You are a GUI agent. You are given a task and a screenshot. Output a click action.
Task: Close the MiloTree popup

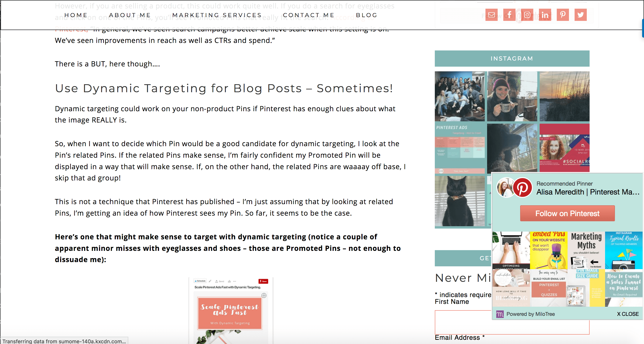628,314
